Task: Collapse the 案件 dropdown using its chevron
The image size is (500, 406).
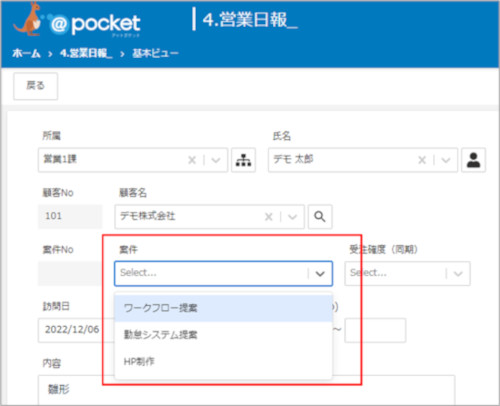Action: click(x=320, y=274)
